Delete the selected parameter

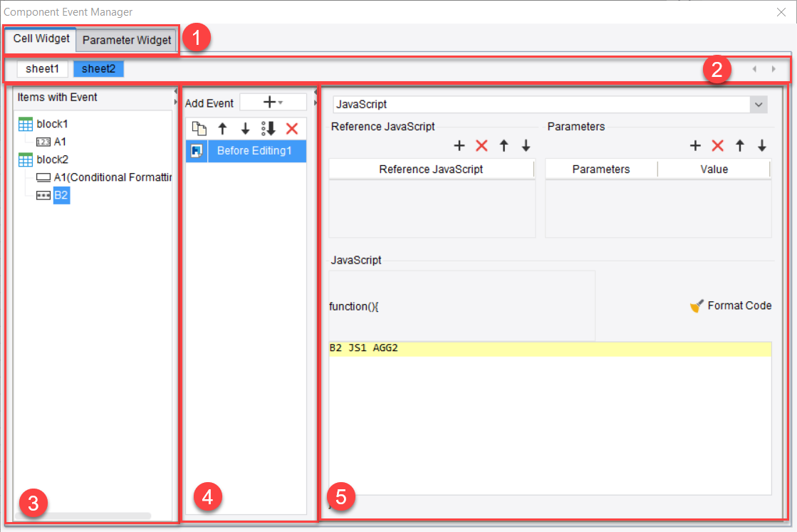pyautogui.click(x=718, y=146)
